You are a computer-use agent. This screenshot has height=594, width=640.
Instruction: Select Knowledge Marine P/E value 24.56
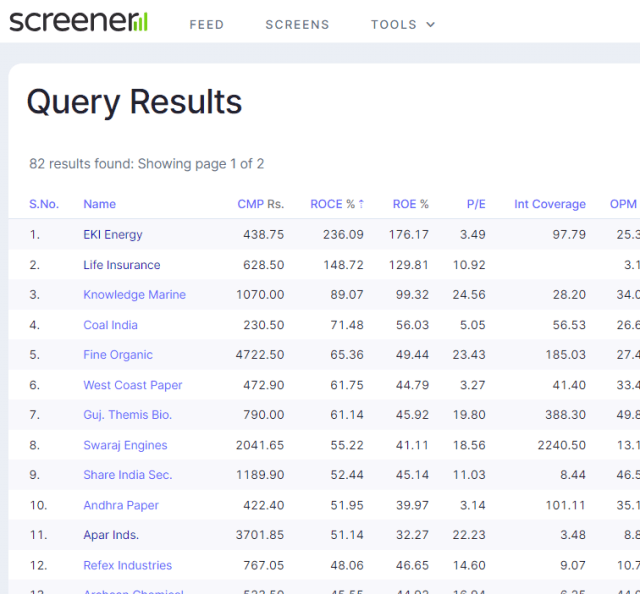pos(469,295)
